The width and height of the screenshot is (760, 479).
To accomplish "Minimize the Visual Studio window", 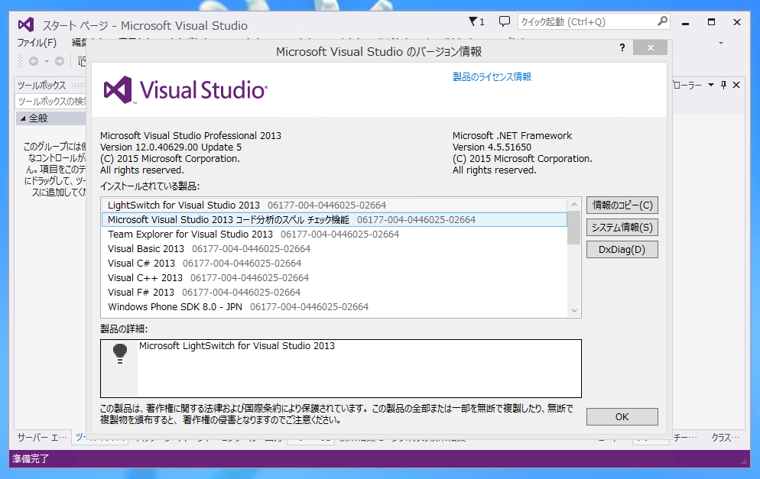I will pyautogui.click(x=685, y=22).
